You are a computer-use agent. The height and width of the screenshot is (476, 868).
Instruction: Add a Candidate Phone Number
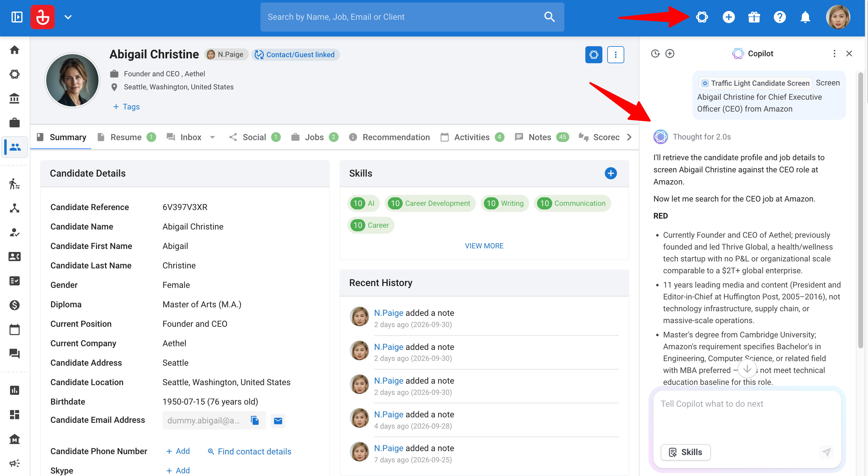pyautogui.click(x=178, y=451)
